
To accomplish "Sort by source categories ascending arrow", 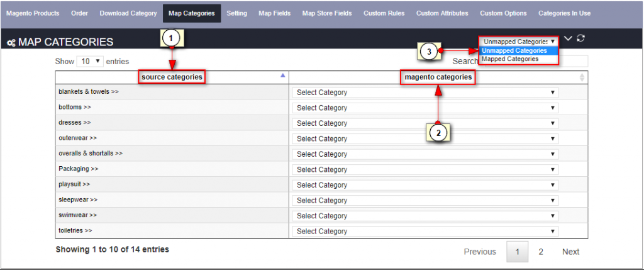I will point(282,76).
